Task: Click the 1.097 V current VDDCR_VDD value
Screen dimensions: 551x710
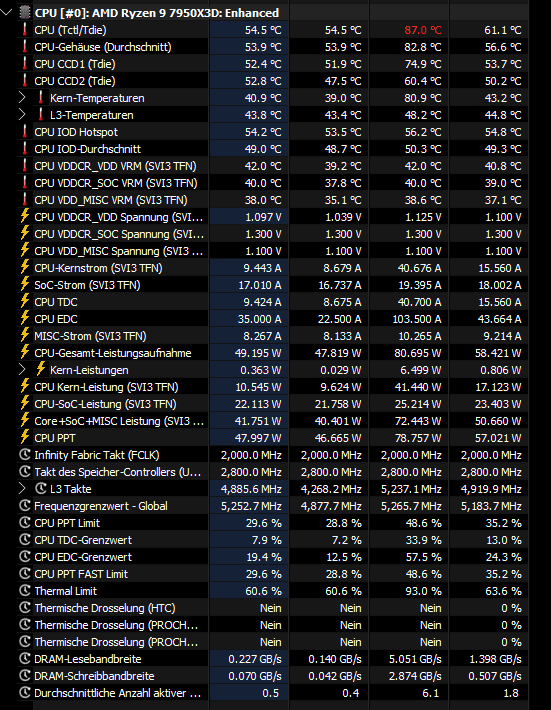Action: pyautogui.click(x=263, y=217)
